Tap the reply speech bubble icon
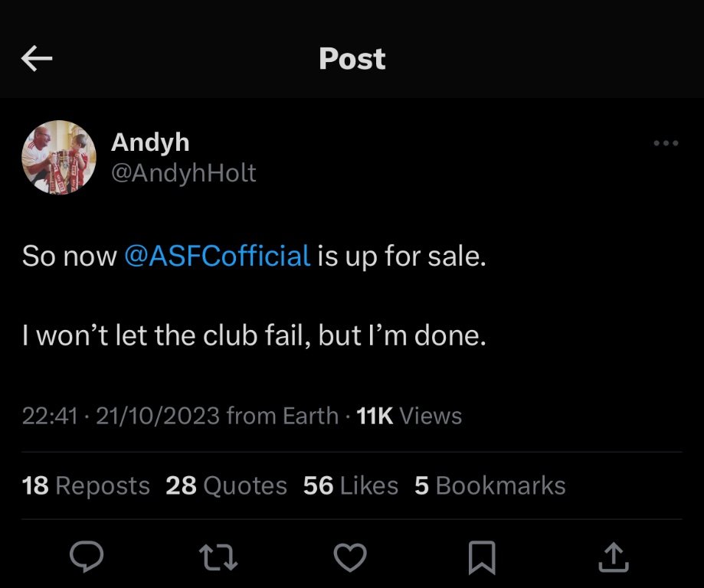704x588 pixels. [87, 557]
